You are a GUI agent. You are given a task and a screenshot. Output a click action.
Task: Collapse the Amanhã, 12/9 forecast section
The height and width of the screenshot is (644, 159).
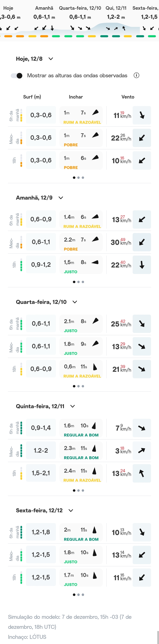(61, 198)
